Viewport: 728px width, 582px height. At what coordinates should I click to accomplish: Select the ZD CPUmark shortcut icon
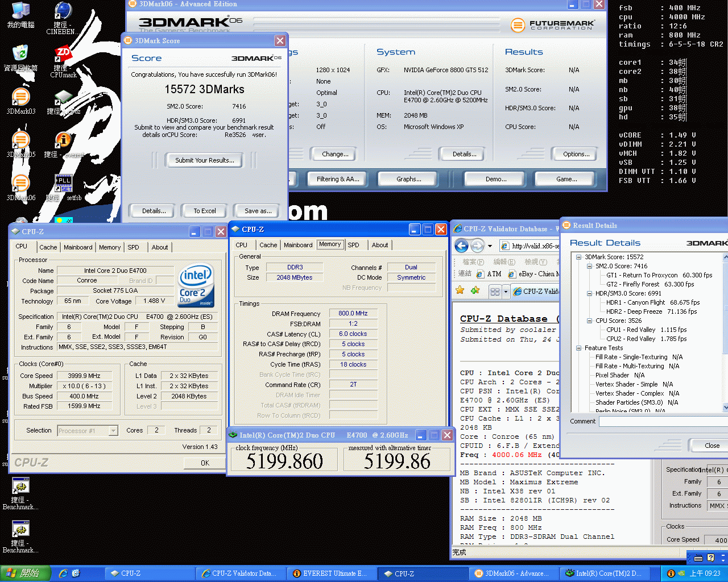pos(63,54)
